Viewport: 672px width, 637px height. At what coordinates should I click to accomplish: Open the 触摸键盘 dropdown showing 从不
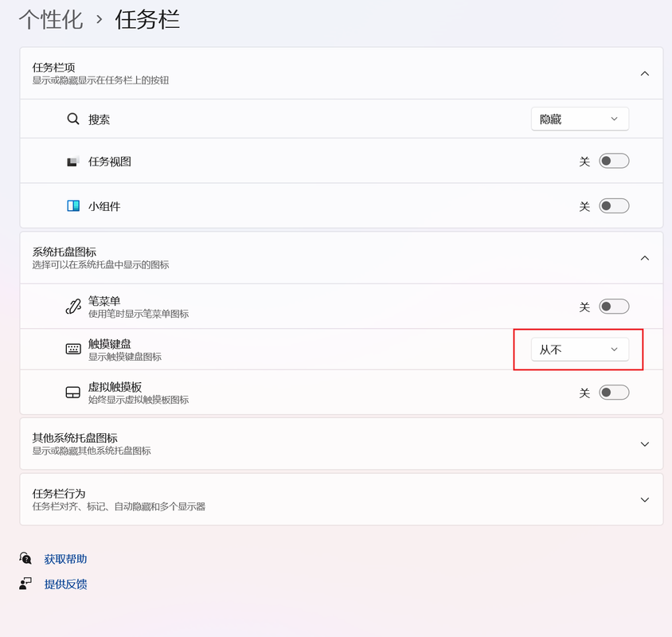(580, 350)
